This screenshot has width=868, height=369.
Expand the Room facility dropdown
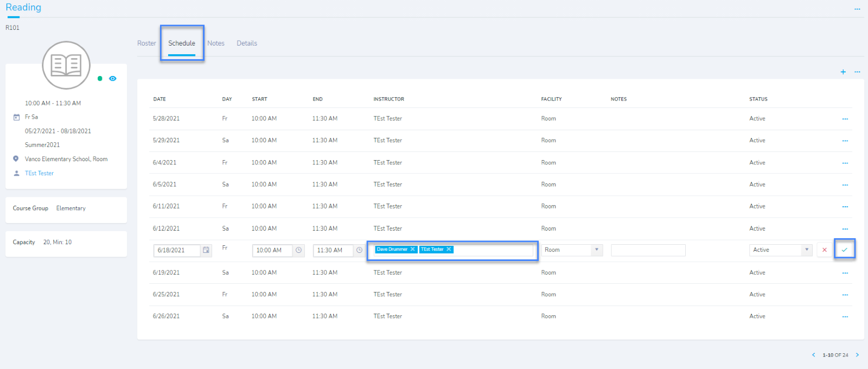coord(597,250)
